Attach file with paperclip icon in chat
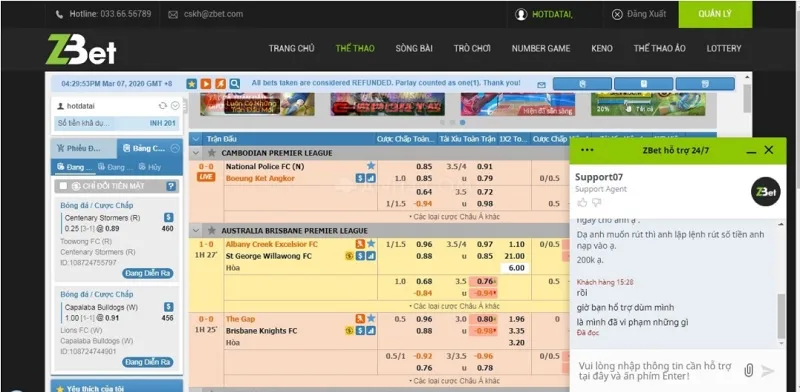800x392 pixels. [x=748, y=371]
